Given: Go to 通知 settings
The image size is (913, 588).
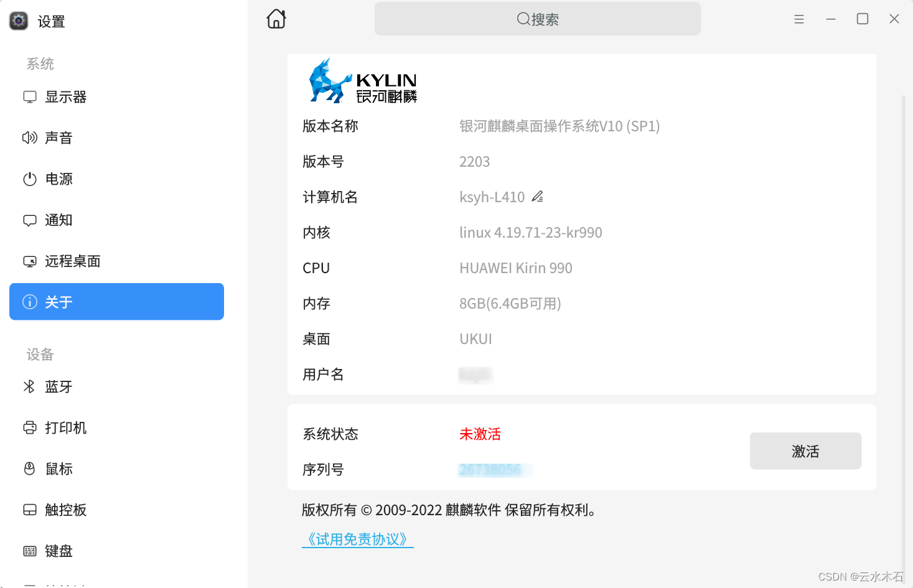Looking at the screenshot, I should 116,220.
